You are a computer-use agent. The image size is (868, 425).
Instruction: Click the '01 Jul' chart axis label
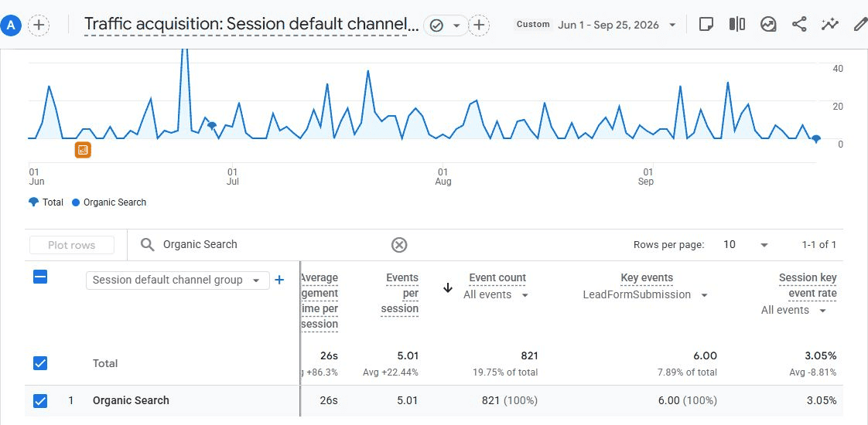click(233, 177)
